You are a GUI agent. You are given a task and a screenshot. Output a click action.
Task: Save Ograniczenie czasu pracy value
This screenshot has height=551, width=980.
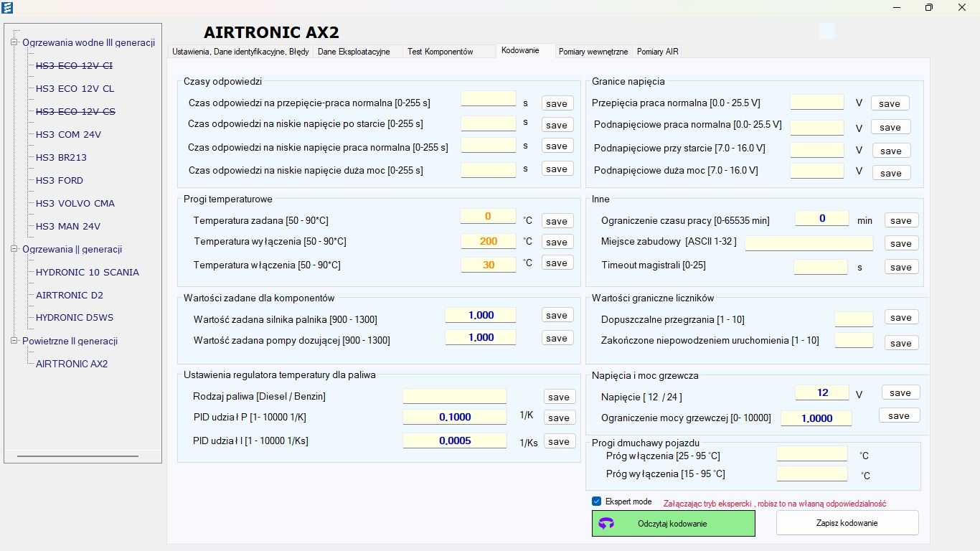pos(901,220)
